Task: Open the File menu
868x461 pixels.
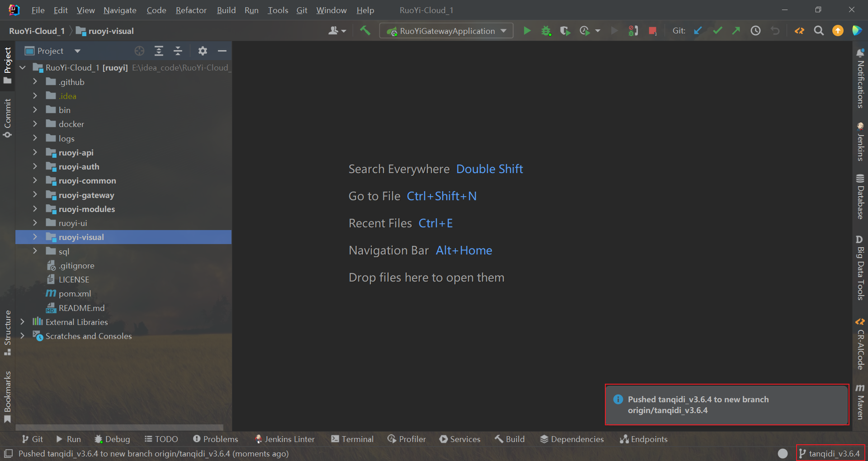Action: (x=38, y=10)
